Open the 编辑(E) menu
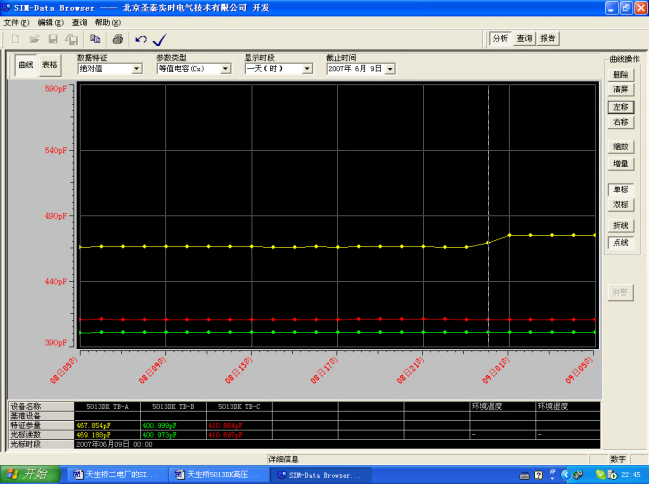This screenshot has height=484, width=649. 50,22
